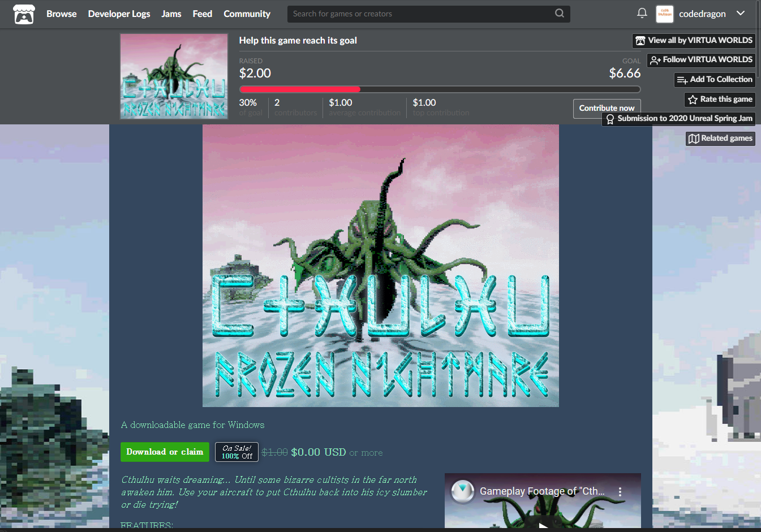Click the follow person-plus icon

coord(655,60)
